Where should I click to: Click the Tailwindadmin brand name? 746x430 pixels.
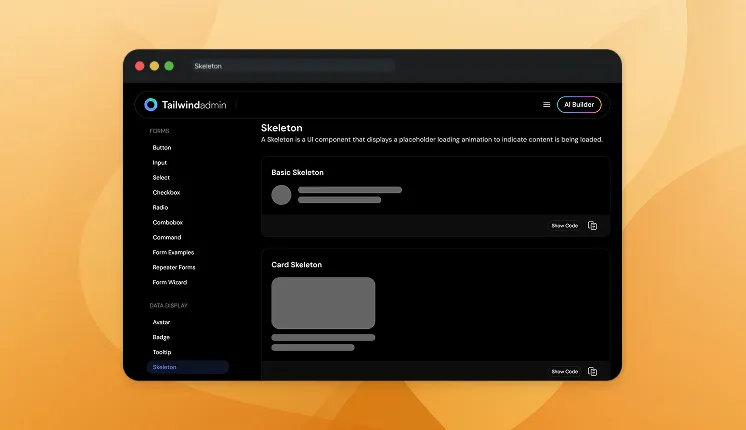click(194, 105)
